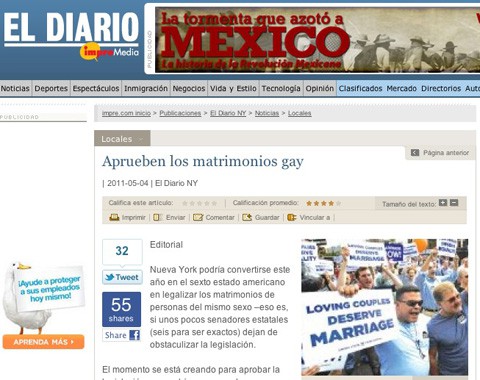This screenshot has height=380, width=480.
Task: Decrease text size with minus button
Action: click(454, 203)
